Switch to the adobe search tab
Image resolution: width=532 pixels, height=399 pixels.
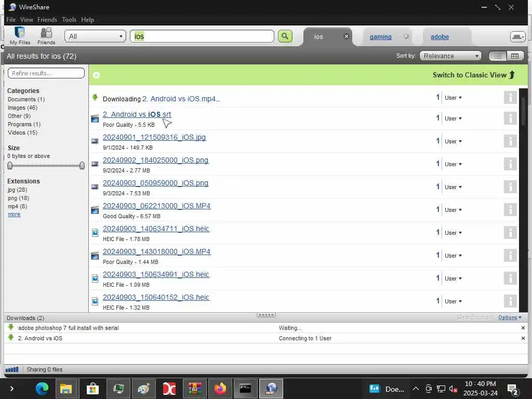440,37
